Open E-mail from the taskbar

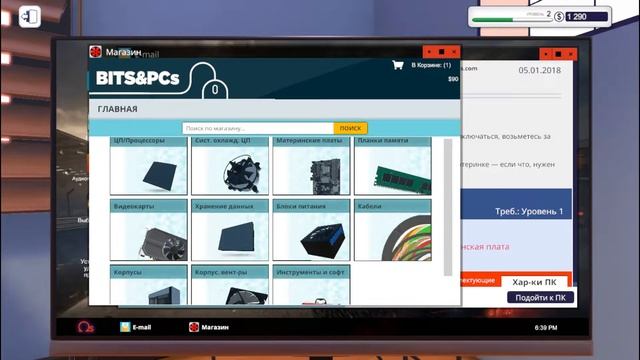click(136, 327)
